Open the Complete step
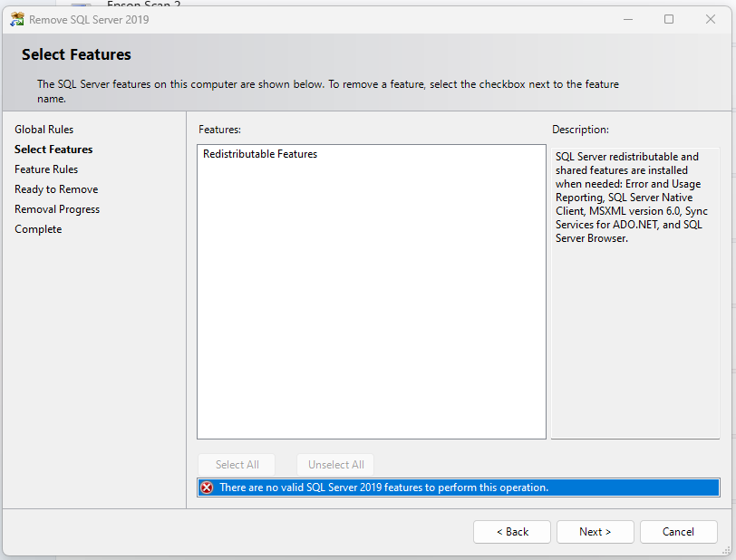Viewport: 736px width, 560px height. (38, 229)
